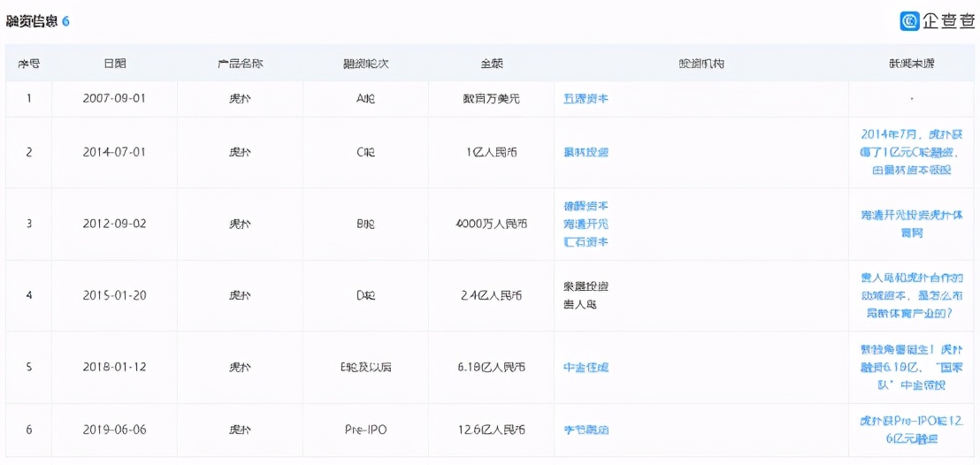The width and height of the screenshot is (980, 465).
Task: Open the Pre-IPO 12.6亿 news source link
Action: click(x=911, y=430)
